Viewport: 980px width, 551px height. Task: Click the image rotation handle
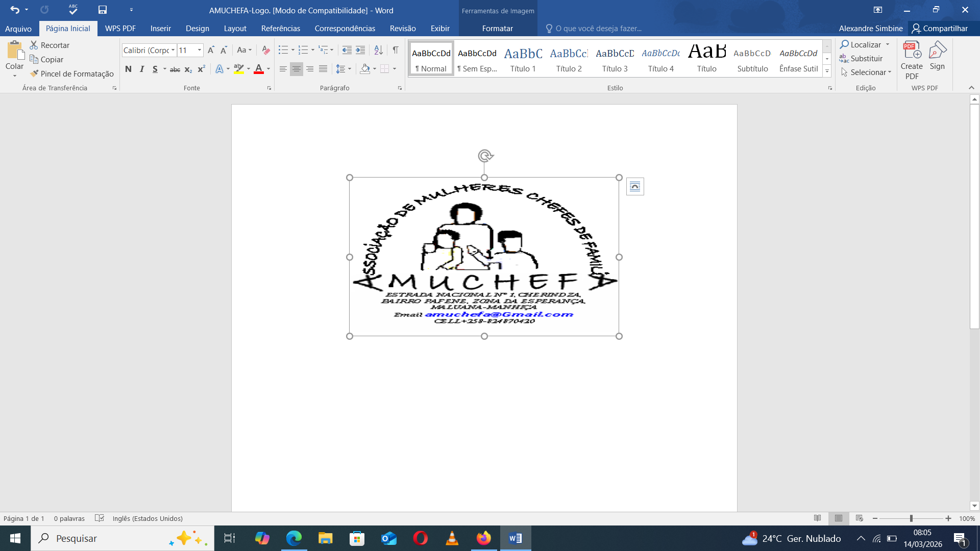485,156
